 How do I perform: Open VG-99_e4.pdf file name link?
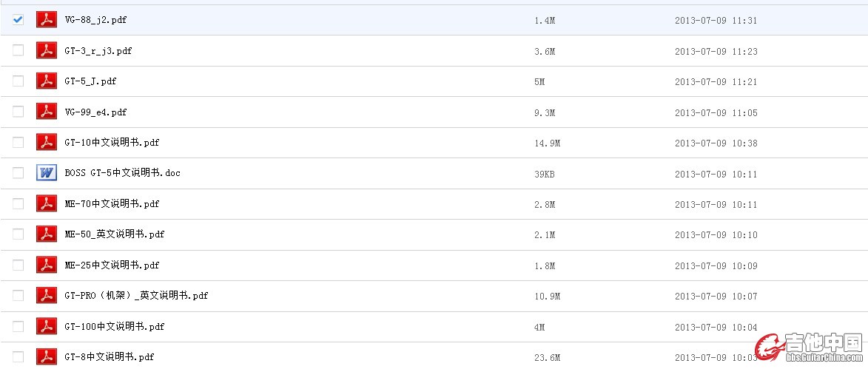click(95, 112)
